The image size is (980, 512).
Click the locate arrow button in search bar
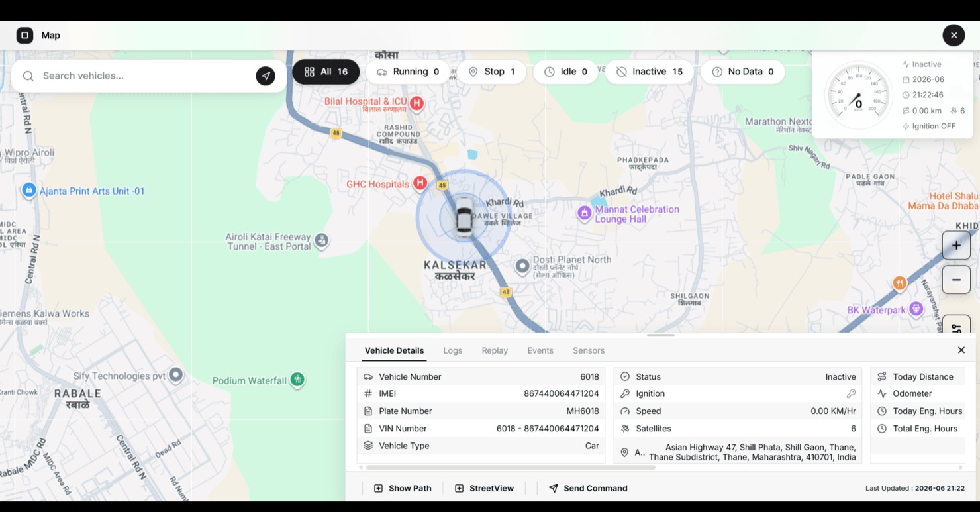266,76
